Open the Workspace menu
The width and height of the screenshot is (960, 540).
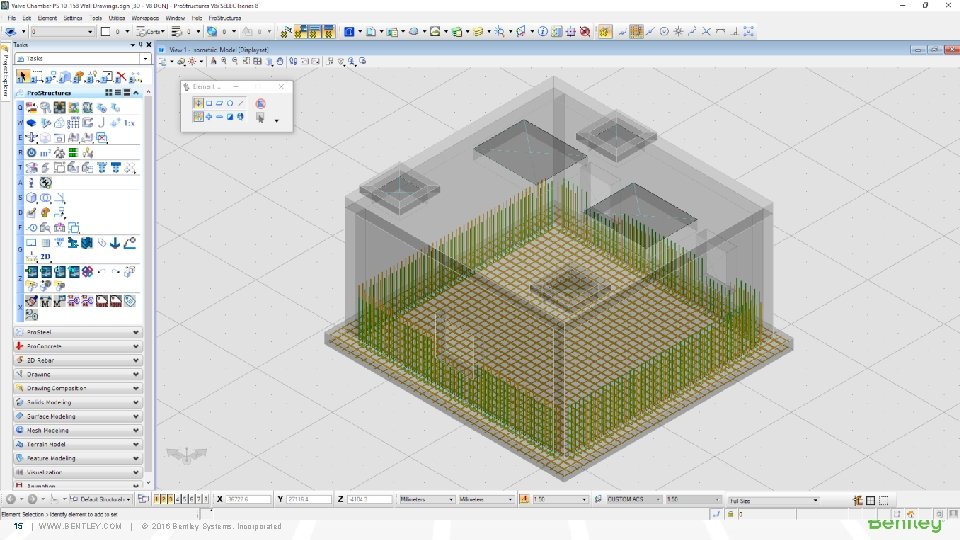click(x=145, y=18)
